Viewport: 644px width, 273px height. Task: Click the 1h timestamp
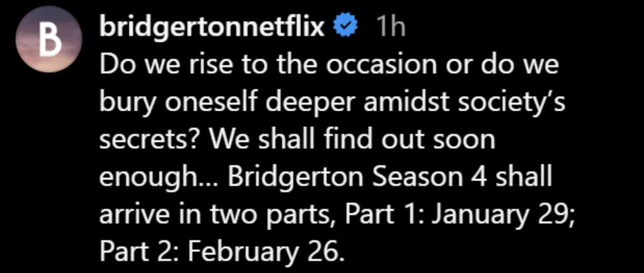click(x=390, y=27)
